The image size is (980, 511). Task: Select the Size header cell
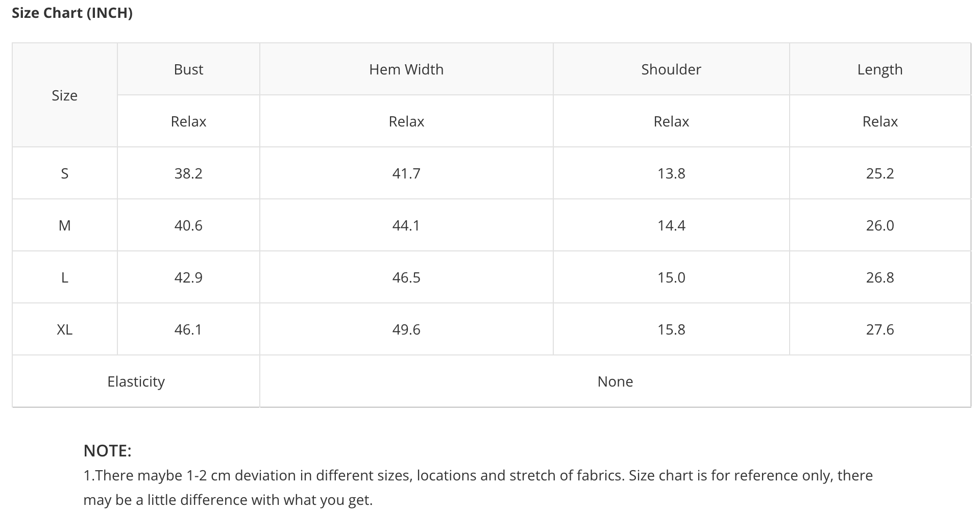pos(64,95)
